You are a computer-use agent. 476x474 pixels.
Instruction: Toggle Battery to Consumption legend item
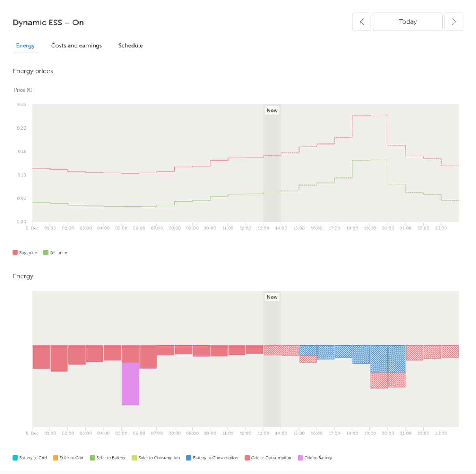(x=212, y=458)
